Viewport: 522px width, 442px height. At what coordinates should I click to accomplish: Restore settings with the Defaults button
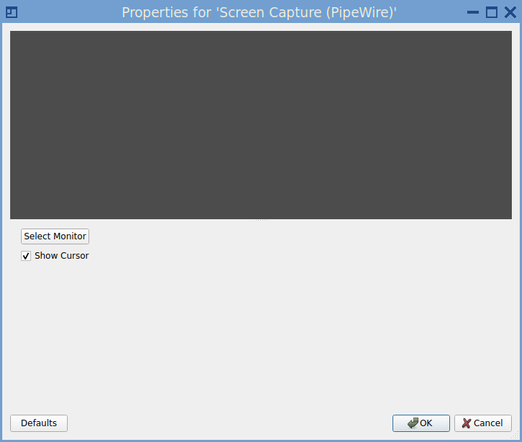(x=39, y=423)
